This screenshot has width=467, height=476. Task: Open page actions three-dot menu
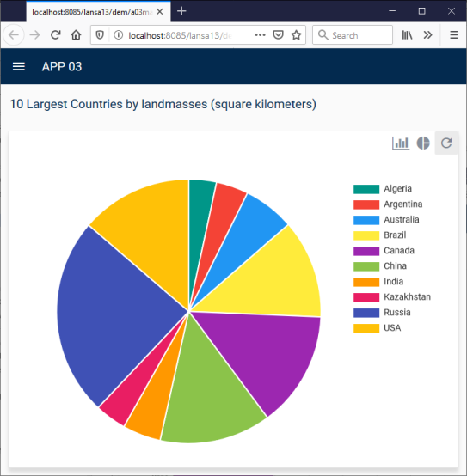pyautogui.click(x=260, y=35)
